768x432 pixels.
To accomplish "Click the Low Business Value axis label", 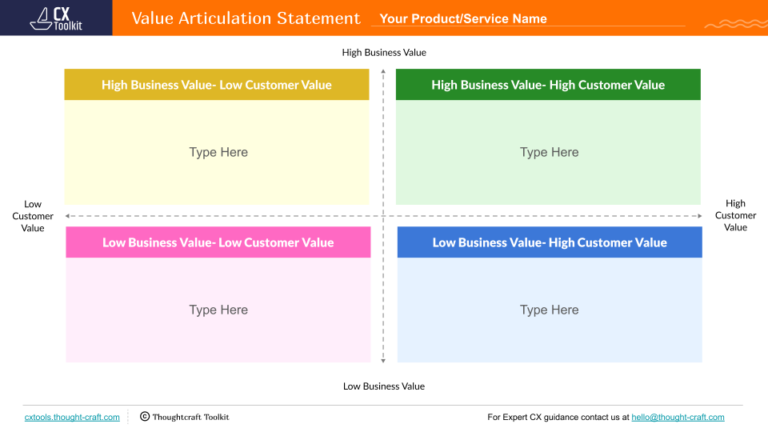I will click(x=384, y=386).
